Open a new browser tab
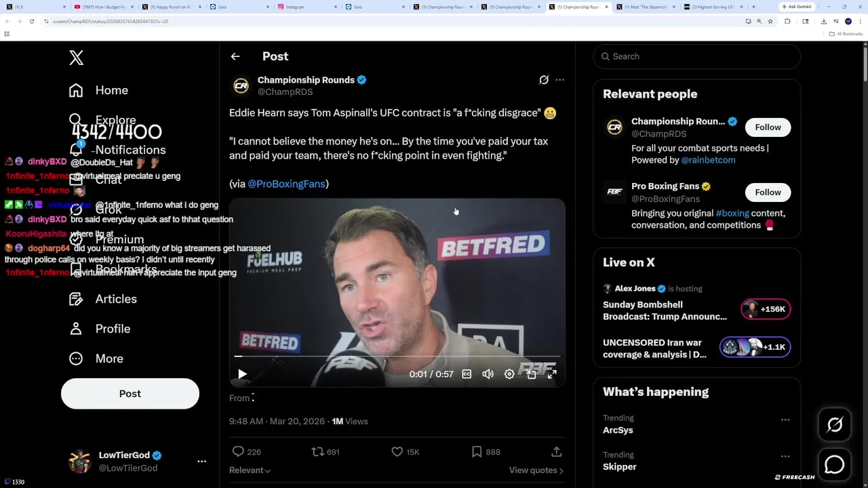The image size is (868, 488). click(x=753, y=7)
